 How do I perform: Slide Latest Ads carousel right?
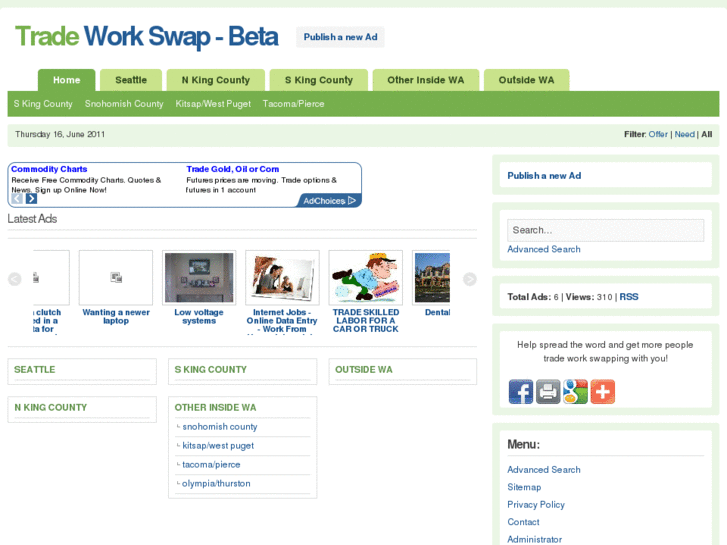click(x=470, y=279)
